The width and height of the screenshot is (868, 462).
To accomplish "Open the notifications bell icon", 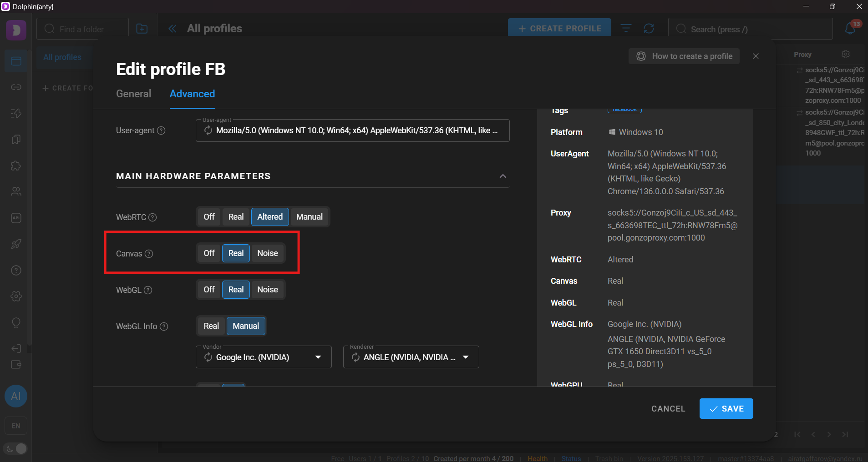I will point(850,29).
